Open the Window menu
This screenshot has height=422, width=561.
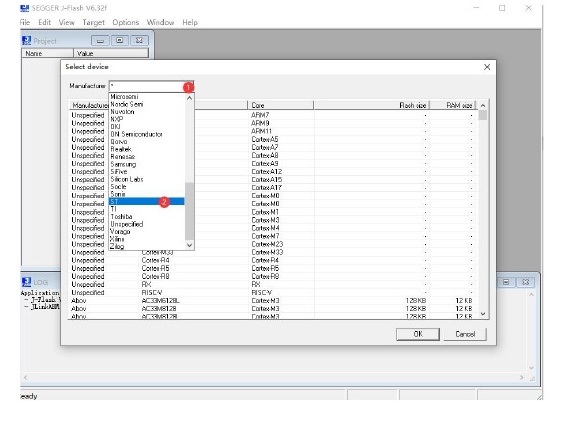coord(160,22)
